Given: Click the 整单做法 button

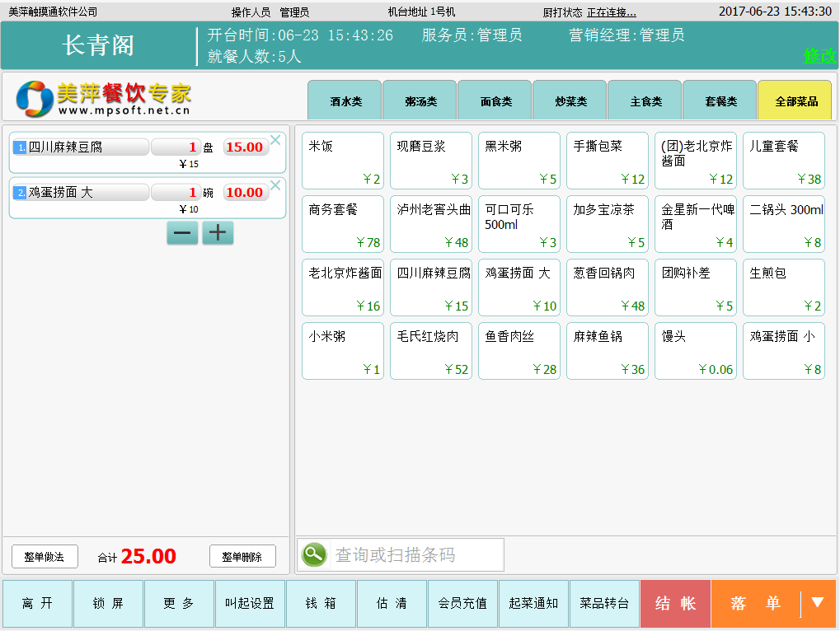Looking at the screenshot, I should pos(45,557).
